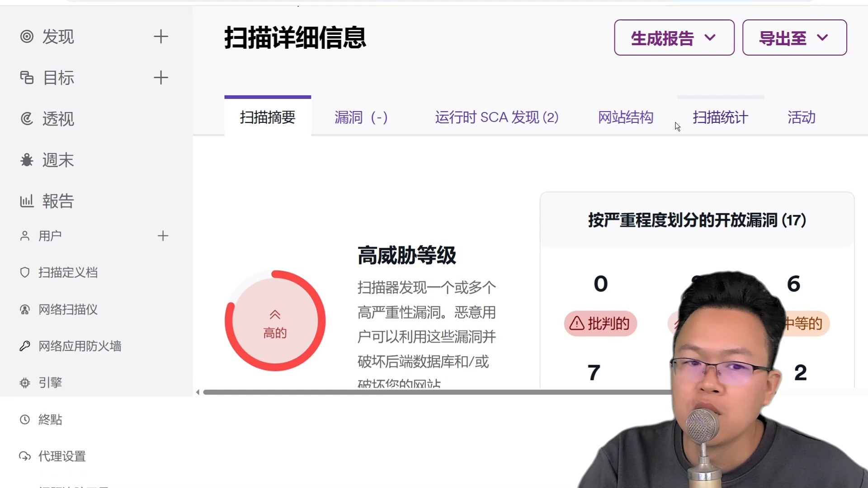Click the 扫描详细信息 page title

pos(295,38)
